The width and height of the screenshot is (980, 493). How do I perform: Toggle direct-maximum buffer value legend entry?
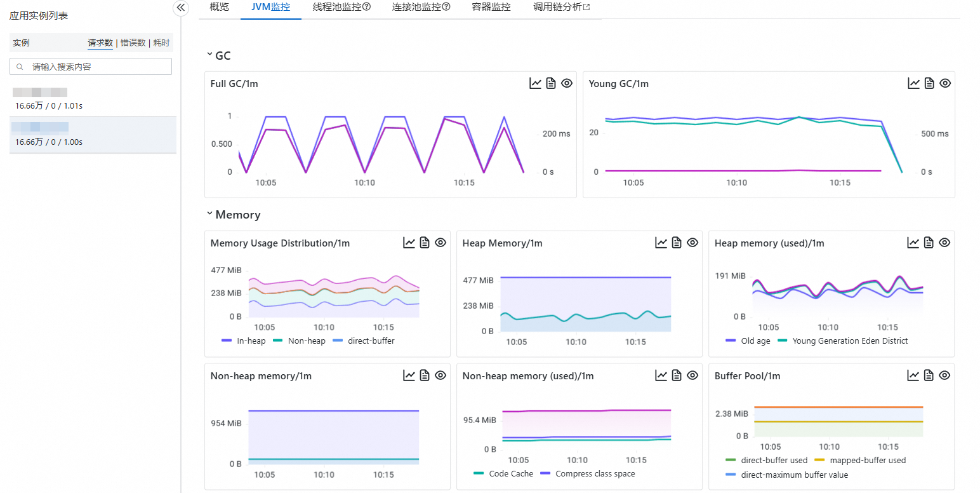point(787,475)
